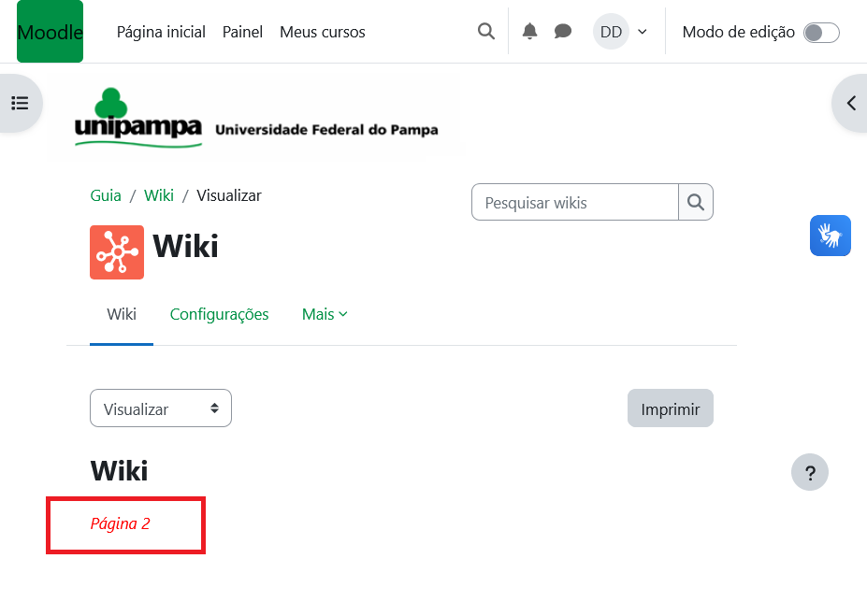Go to Guia in the breadcrumb
This screenshot has width=867, height=616.
pos(106,195)
